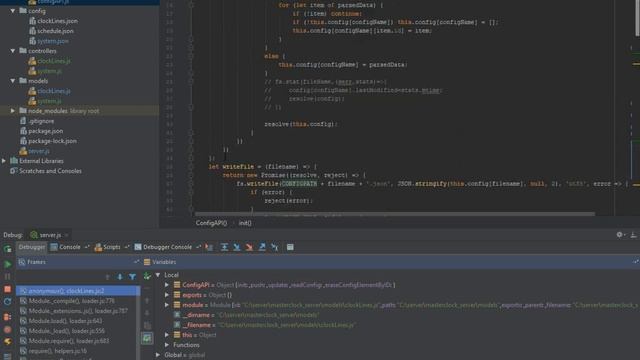Image resolution: width=640 pixels, height=360 pixels.
Task: Click the editor horizontal scrollbar
Action: (x=394, y=214)
